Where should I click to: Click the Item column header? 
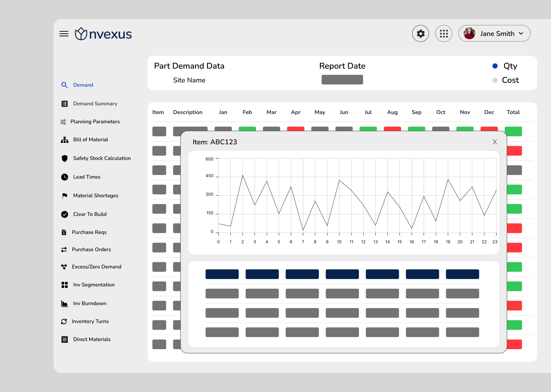158,112
